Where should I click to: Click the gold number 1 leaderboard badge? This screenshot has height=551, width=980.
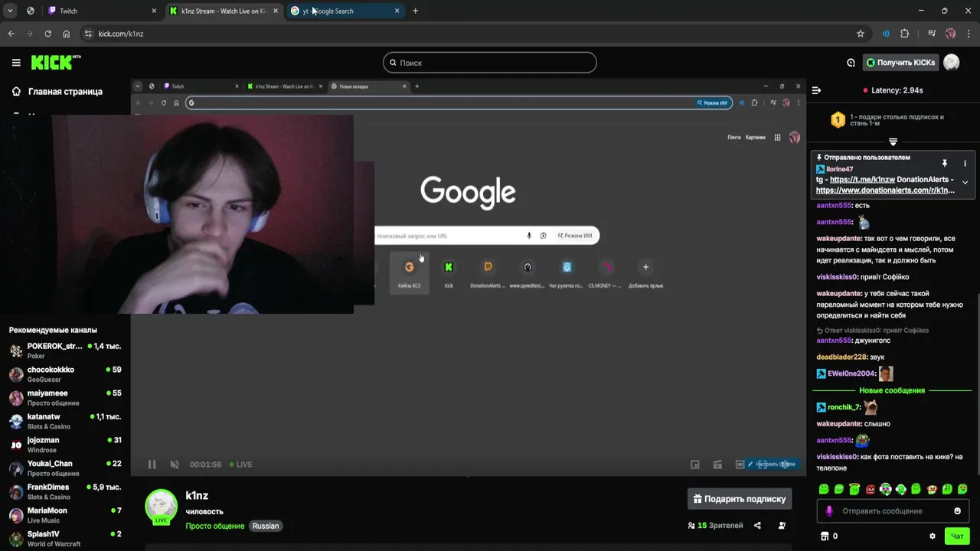click(x=838, y=120)
